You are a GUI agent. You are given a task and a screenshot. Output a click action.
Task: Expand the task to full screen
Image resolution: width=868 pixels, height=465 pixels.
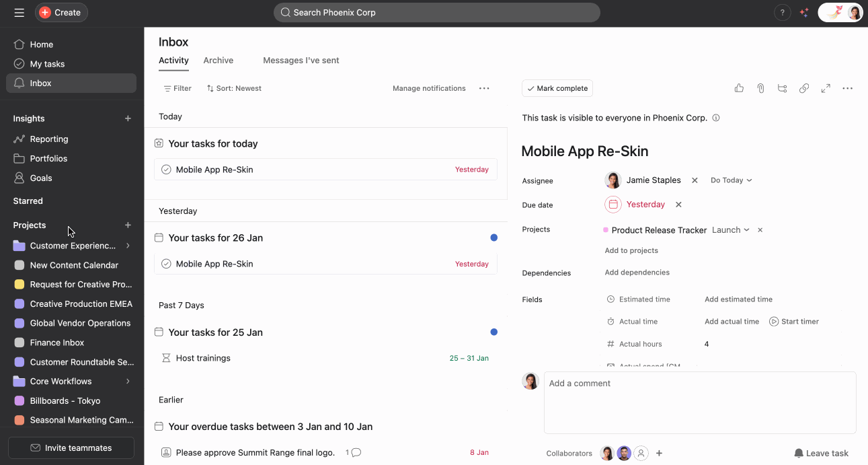pyautogui.click(x=826, y=88)
